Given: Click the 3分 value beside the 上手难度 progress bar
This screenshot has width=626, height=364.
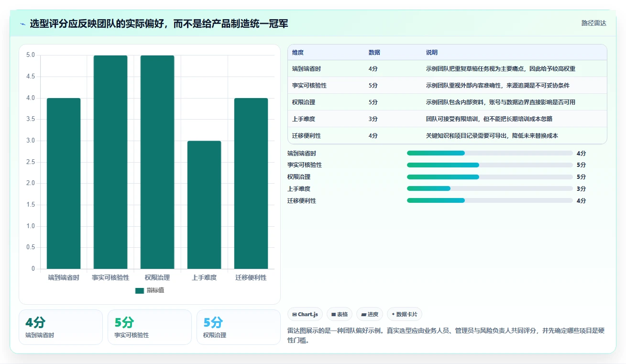Looking at the screenshot, I should coord(581,189).
